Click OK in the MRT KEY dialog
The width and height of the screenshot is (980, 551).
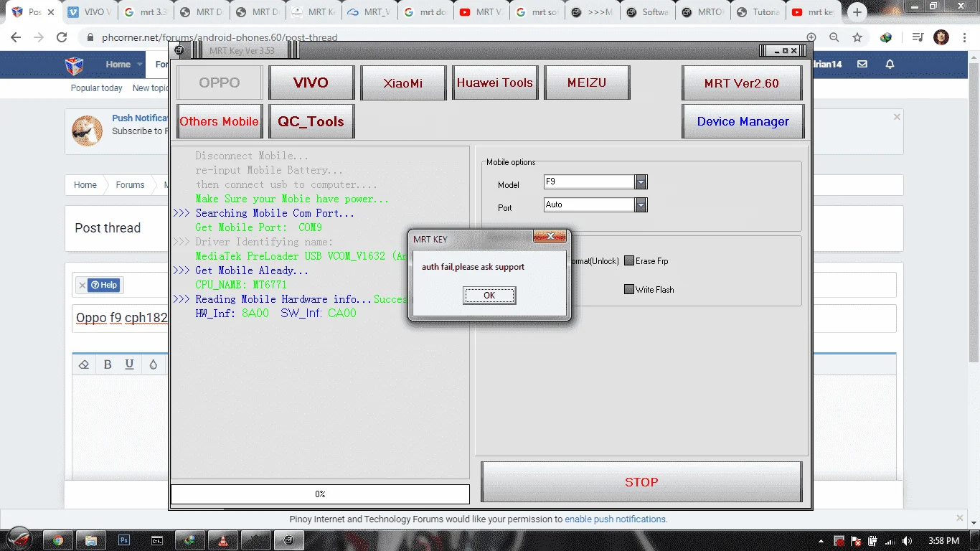pos(489,296)
